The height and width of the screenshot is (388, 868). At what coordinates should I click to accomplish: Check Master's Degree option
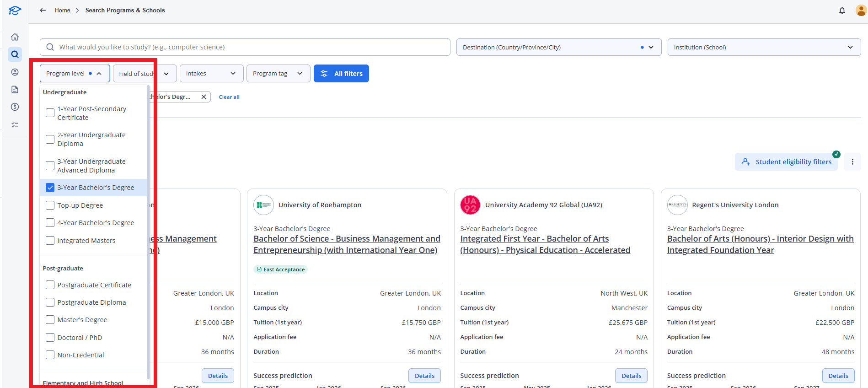coord(50,320)
